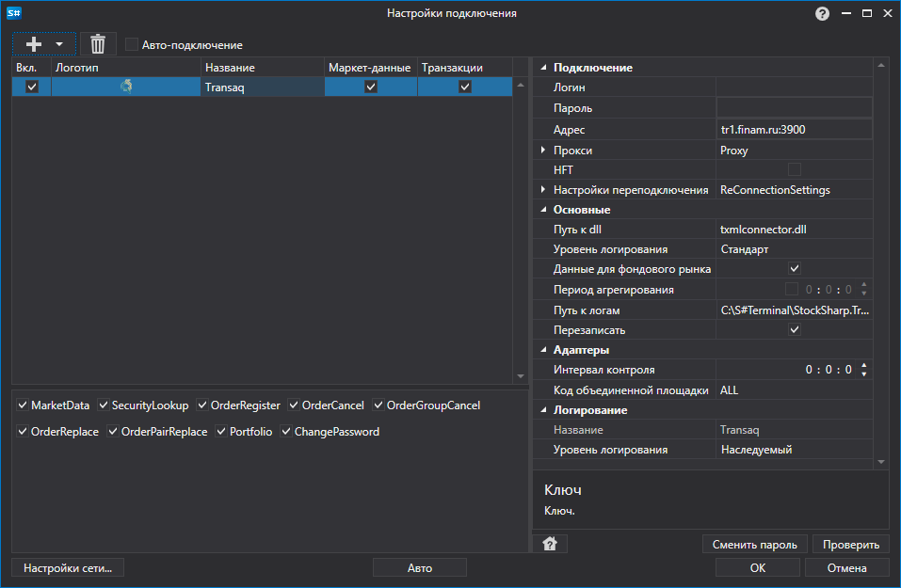Collapse the Основные section

(x=543, y=210)
